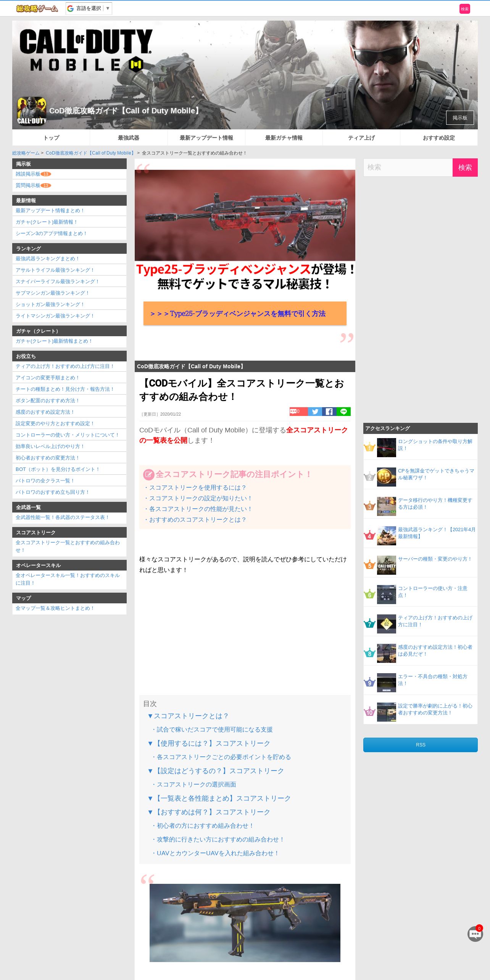Click rank 1 ロングショット thumbnail
The image size is (490, 980).
pyautogui.click(x=386, y=448)
